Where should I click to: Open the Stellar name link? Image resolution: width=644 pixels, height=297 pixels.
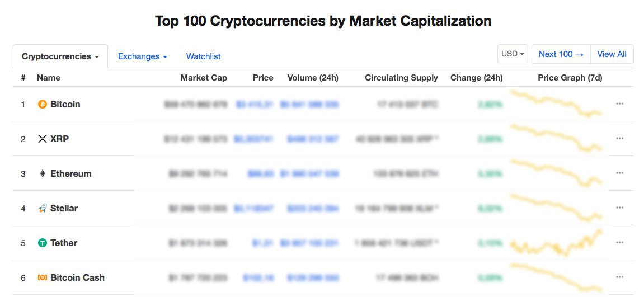point(64,208)
